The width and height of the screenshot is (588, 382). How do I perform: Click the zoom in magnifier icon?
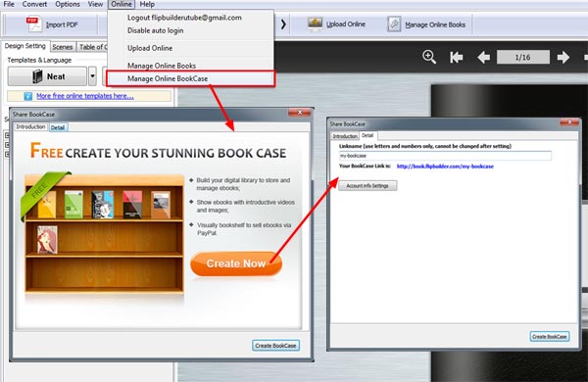[x=429, y=57]
